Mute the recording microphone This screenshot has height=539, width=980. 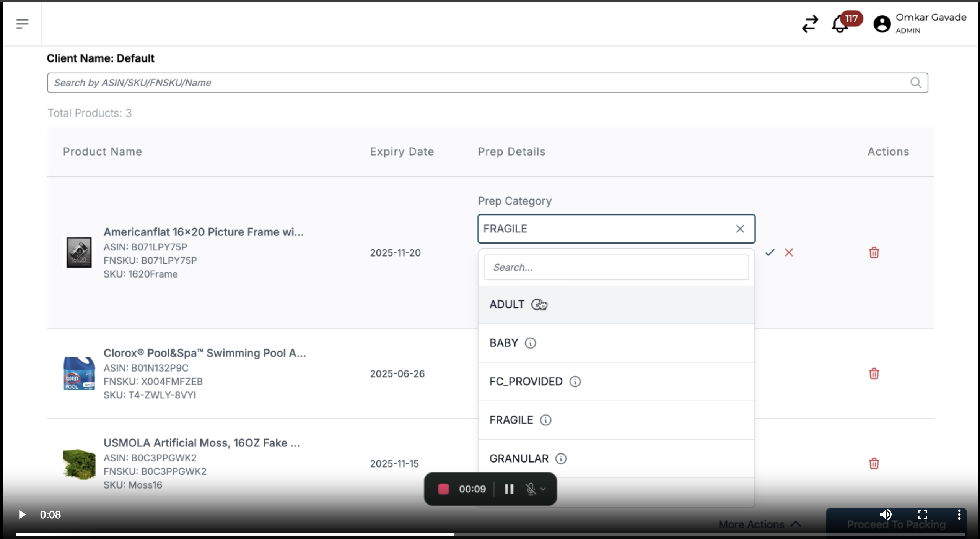point(530,489)
